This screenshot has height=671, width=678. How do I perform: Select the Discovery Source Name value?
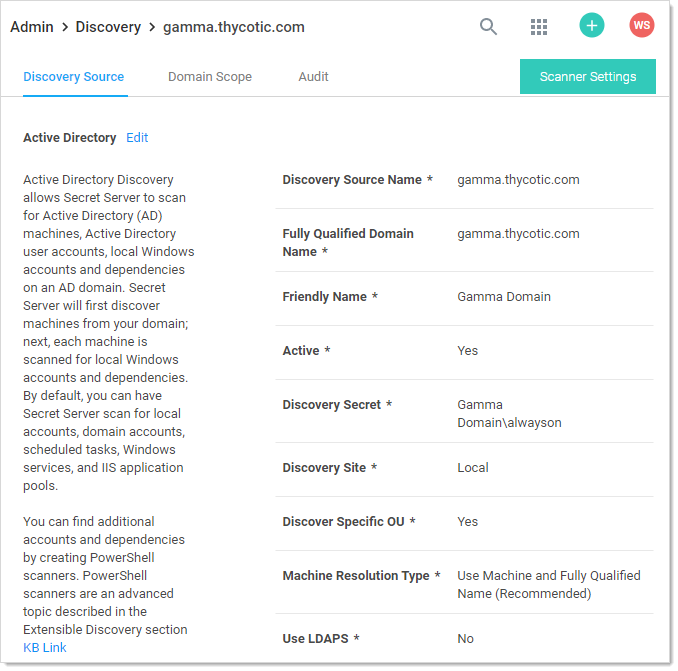coord(518,180)
